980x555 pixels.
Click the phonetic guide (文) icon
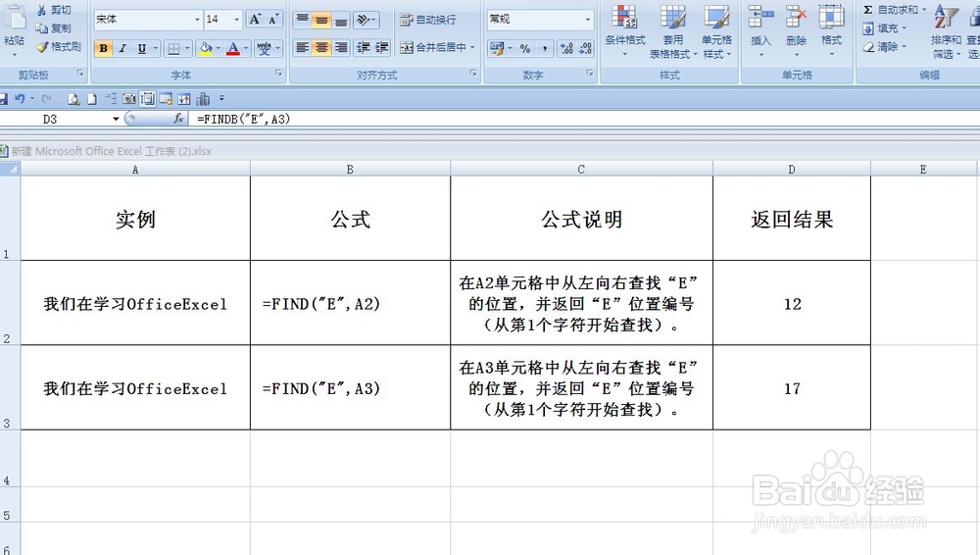(x=265, y=48)
